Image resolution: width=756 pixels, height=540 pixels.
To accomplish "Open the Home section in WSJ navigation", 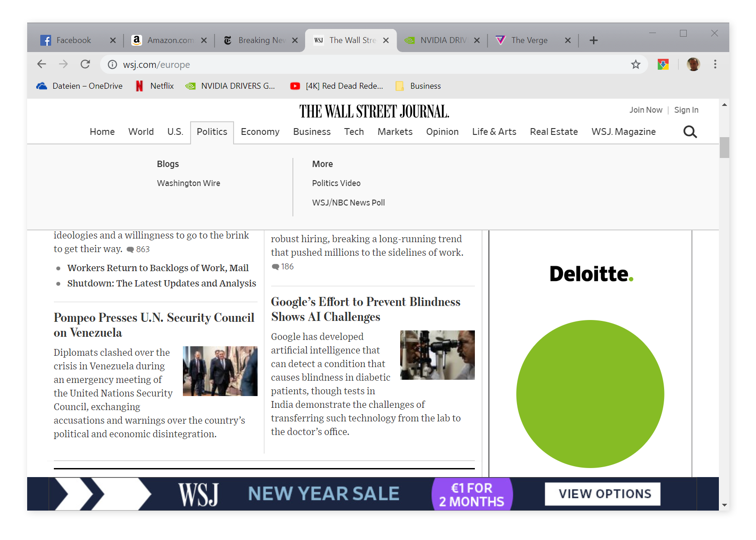I will [102, 132].
